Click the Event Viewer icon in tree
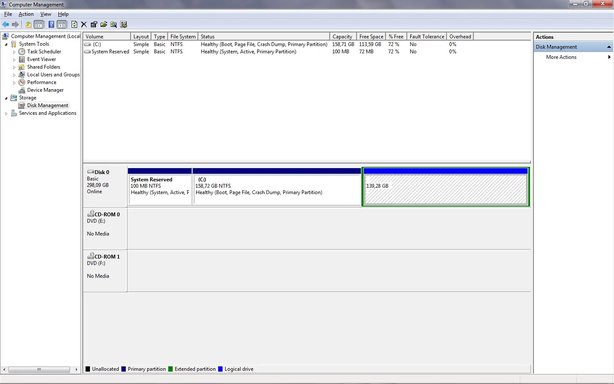This screenshot has height=384, width=614. coord(22,59)
